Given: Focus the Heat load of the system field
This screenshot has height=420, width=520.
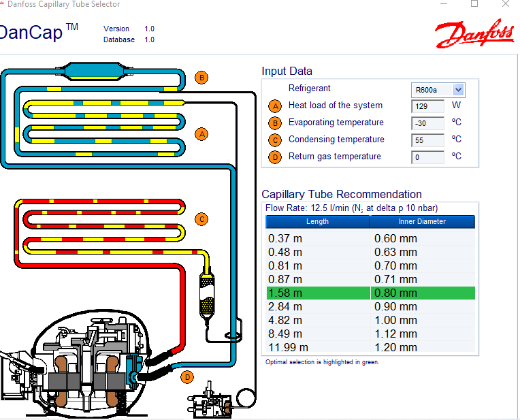Looking at the screenshot, I should pos(427,106).
